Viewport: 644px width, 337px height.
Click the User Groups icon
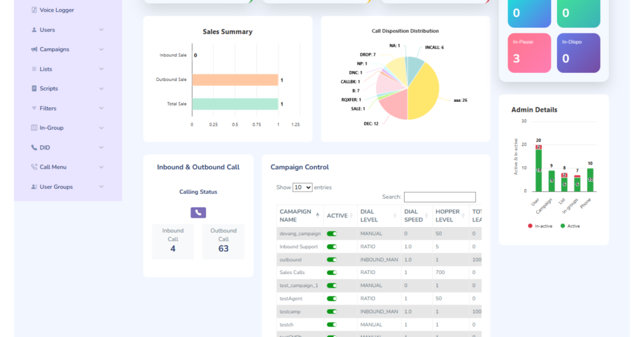pyautogui.click(x=34, y=187)
